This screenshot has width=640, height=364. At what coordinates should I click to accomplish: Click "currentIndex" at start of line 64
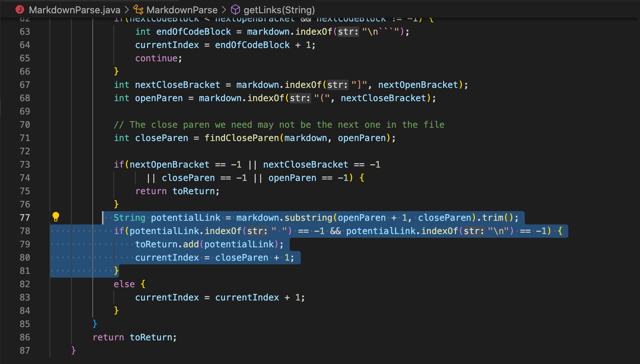[x=167, y=45]
